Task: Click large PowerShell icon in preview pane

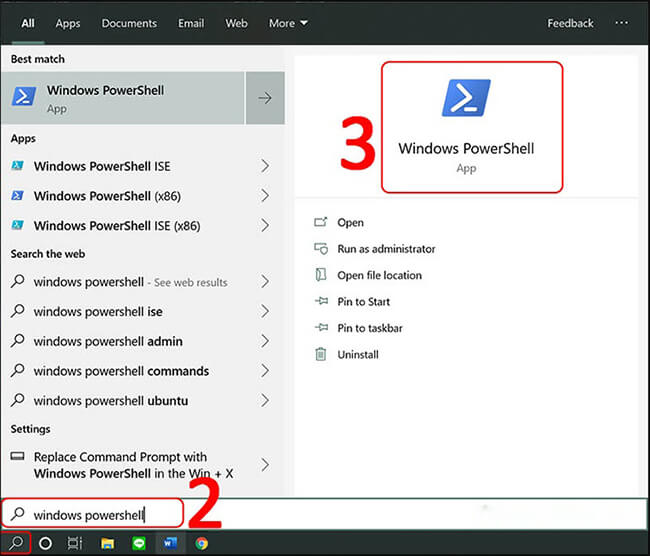Action: pyautogui.click(x=466, y=98)
